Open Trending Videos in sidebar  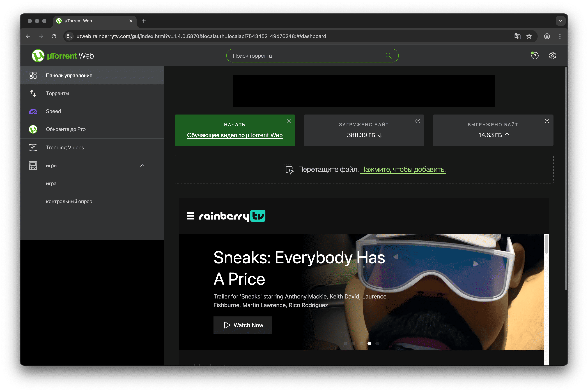[x=92, y=148]
